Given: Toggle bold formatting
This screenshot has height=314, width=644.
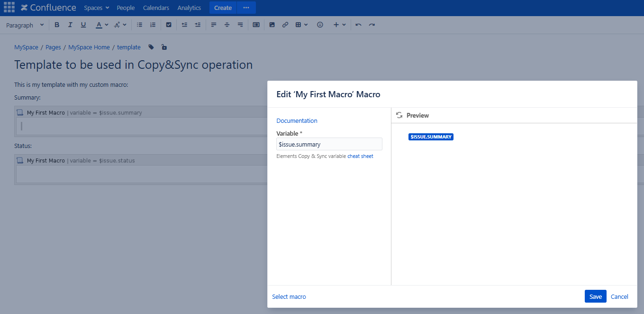Looking at the screenshot, I should tap(57, 24).
